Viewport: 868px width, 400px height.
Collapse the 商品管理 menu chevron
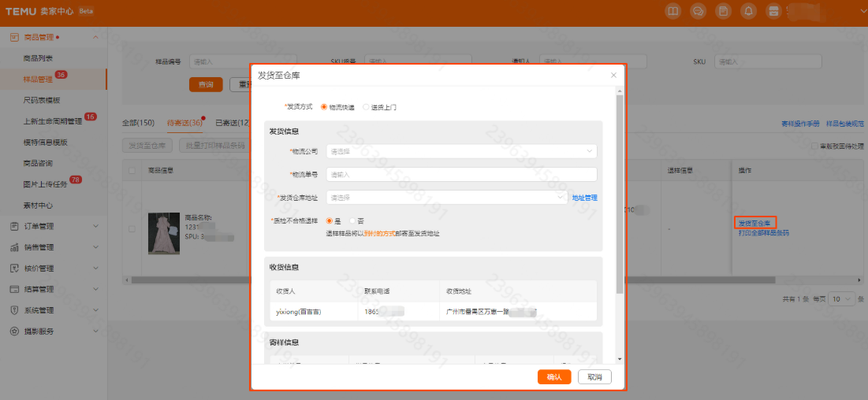pyautogui.click(x=95, y=37)
